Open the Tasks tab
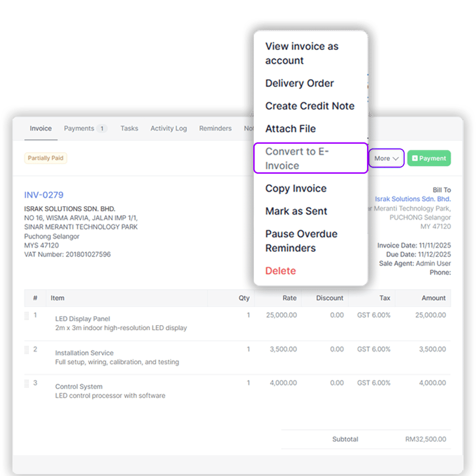This screenshot has width=476, height=476. click(x=129, y=129)
